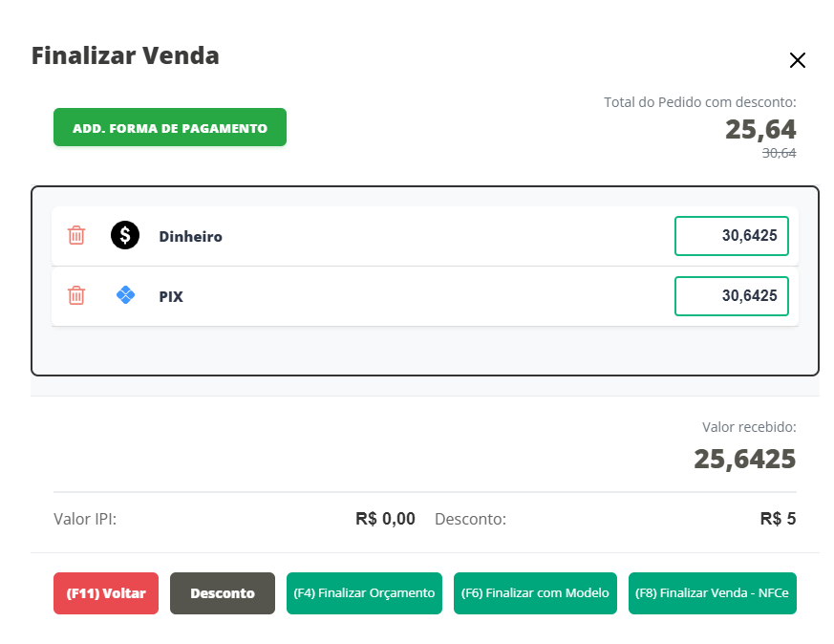The height and width of the screenshot is (644, 834).
Task: Click the Valor recebido amount 25,6425
Action: click(x=745, y=459)
